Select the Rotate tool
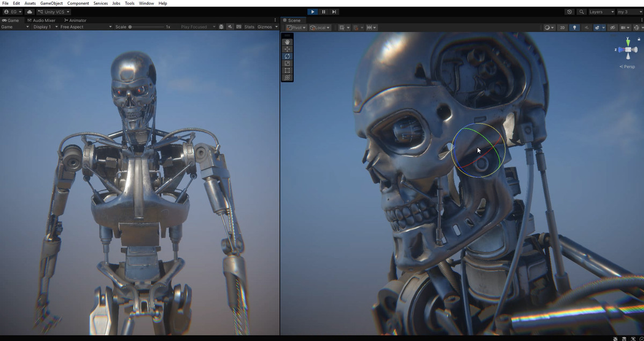 coord(287,56)
